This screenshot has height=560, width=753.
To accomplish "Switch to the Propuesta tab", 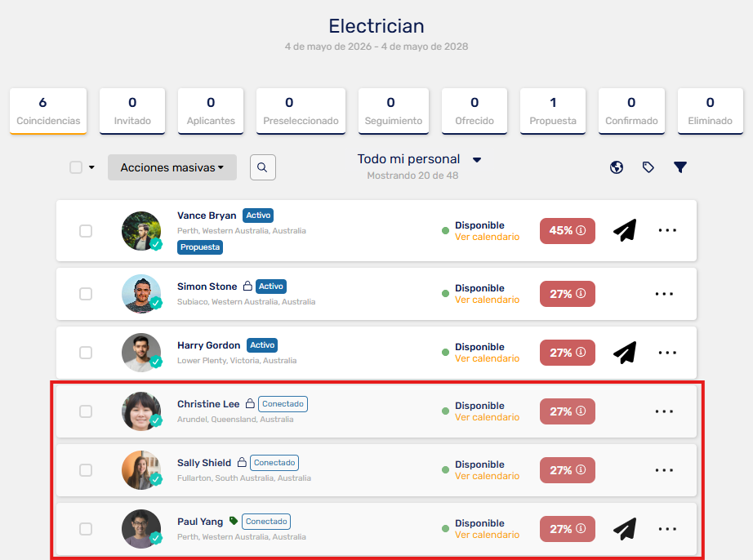I will coord(553,111).
